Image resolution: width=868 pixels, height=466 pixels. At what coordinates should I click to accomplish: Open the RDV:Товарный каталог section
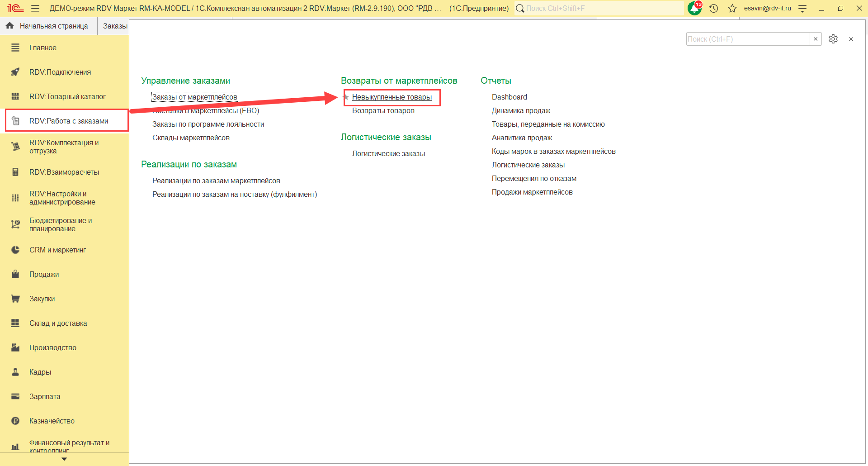pos(67,97)
